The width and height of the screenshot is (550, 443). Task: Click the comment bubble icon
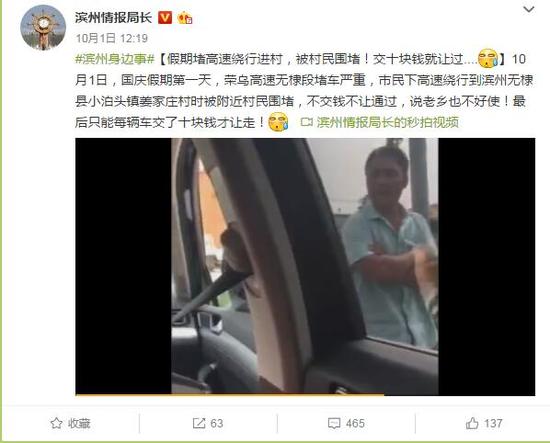(334, 423)
